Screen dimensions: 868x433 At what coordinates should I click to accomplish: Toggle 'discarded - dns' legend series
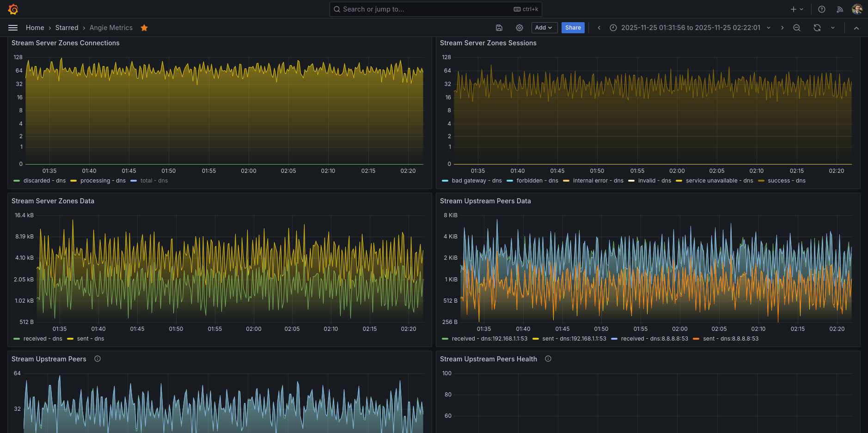pos(44,181)
